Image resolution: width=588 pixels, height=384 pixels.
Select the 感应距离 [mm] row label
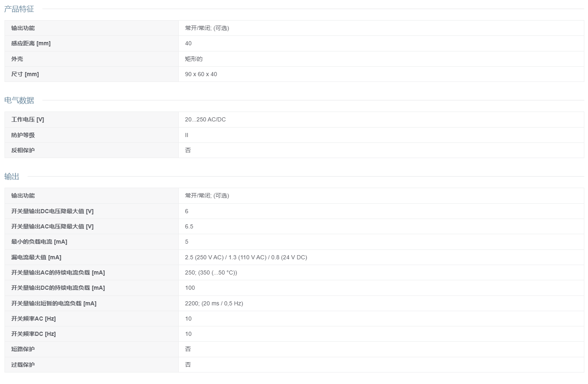pos(31,43)
